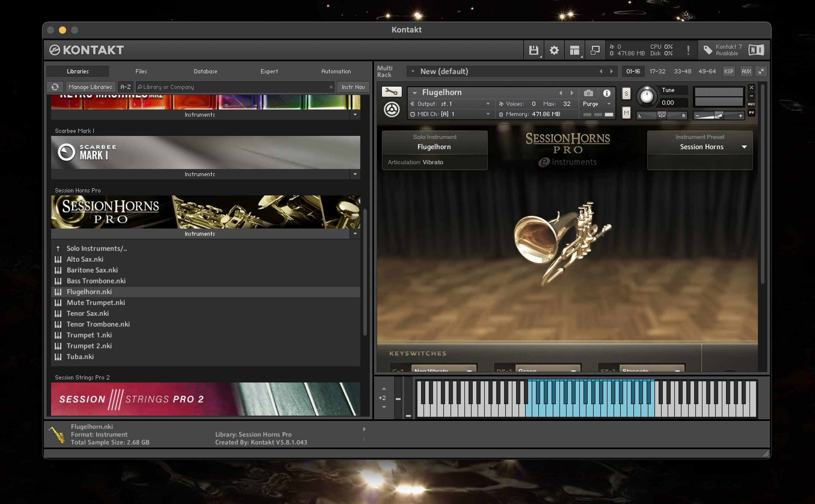
Task: Shift the keyboard octave up
Action: pos(384,389)
